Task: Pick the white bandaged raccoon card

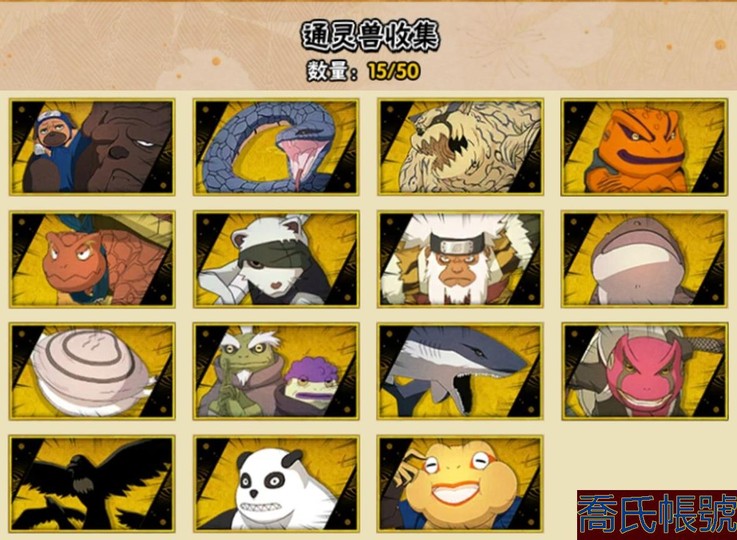Action: tap(276, 259)
